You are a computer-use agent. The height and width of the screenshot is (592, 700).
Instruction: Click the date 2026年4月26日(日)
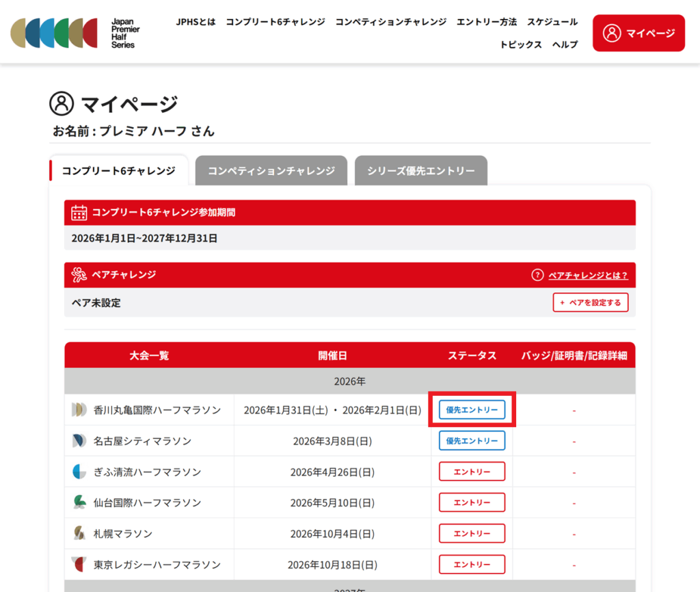tap(333, 472)
